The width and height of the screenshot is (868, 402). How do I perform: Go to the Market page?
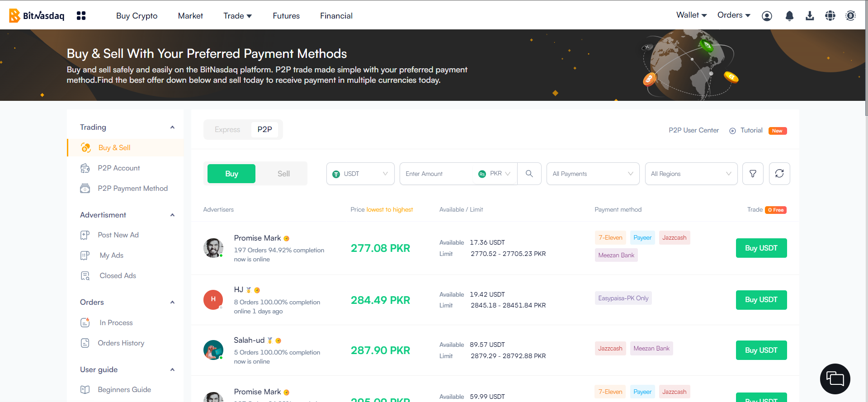tap(190, 16)
